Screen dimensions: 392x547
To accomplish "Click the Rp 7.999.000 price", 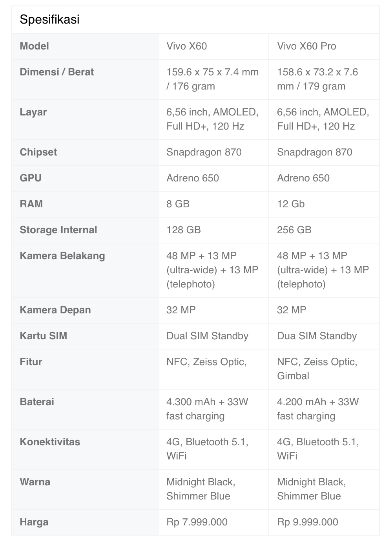I will coord(197,522).
